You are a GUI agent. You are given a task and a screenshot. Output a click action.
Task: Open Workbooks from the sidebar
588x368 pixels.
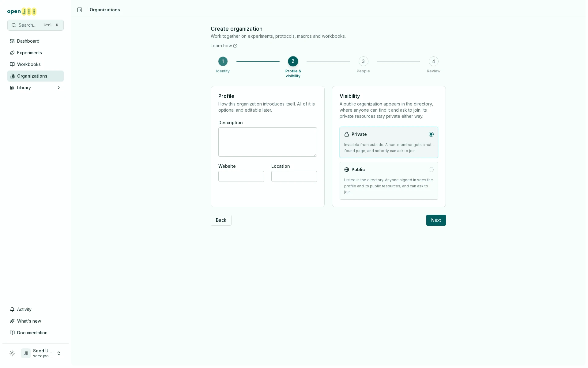(36, 64)
